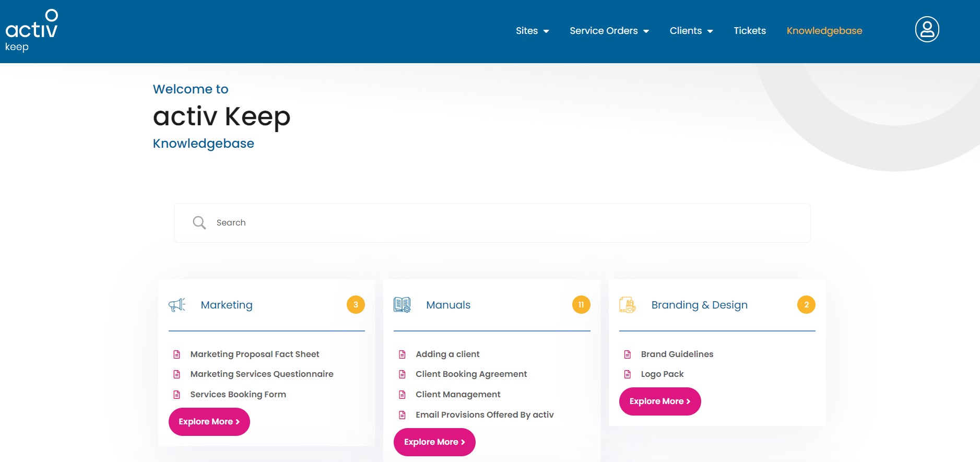Click document icon beside Marketing Proposal Fact Sheet
Viewport: 980px width, 462px height.
[x=176, y=354]
